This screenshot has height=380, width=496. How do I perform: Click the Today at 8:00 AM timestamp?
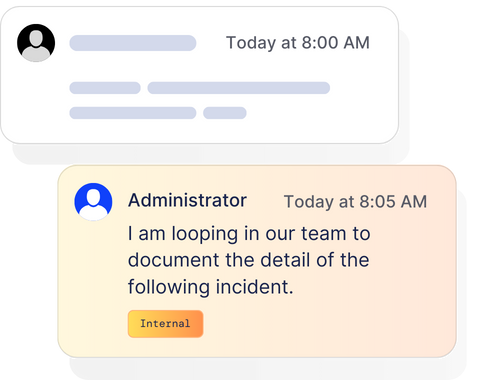pos(298,43)
